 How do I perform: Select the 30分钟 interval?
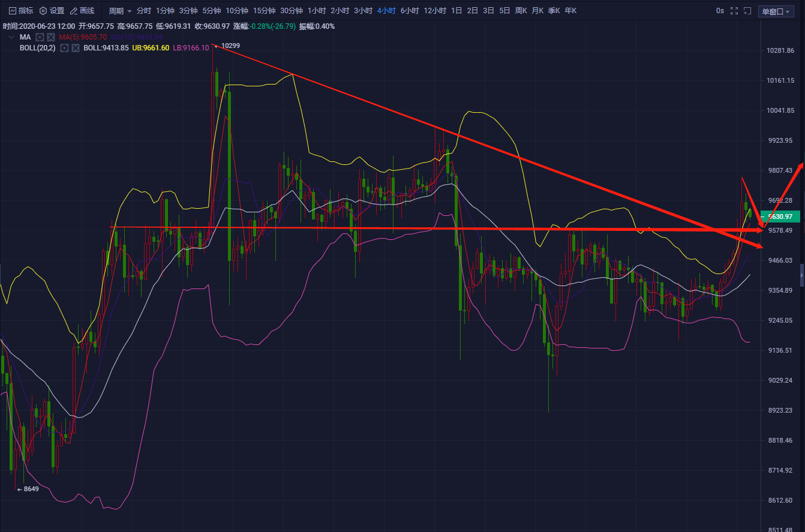(x=292, y=11)
